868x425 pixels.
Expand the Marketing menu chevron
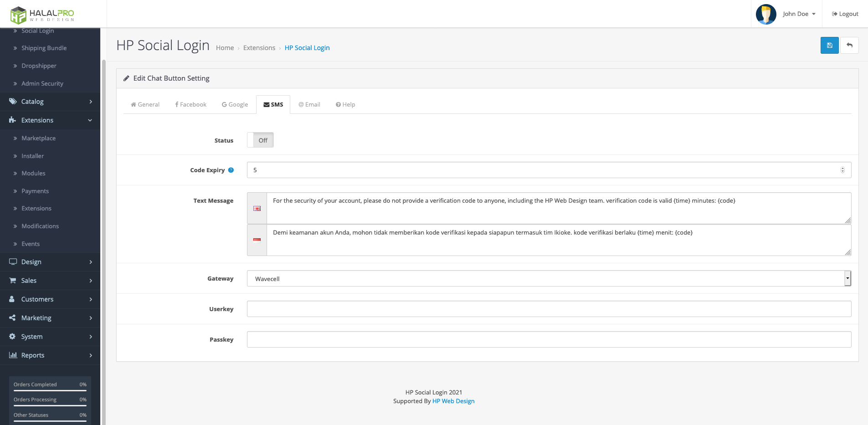click(x=91, y=318)
